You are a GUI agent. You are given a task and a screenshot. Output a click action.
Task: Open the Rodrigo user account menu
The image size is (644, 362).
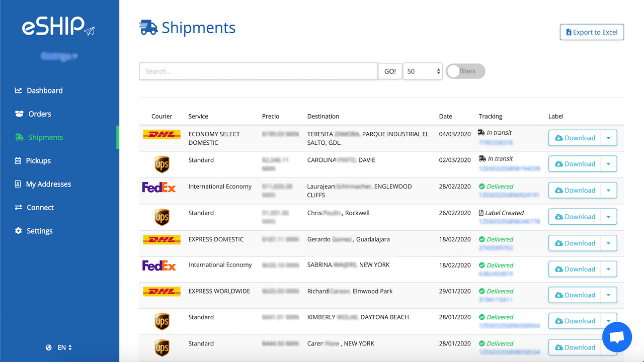point(59,56)
